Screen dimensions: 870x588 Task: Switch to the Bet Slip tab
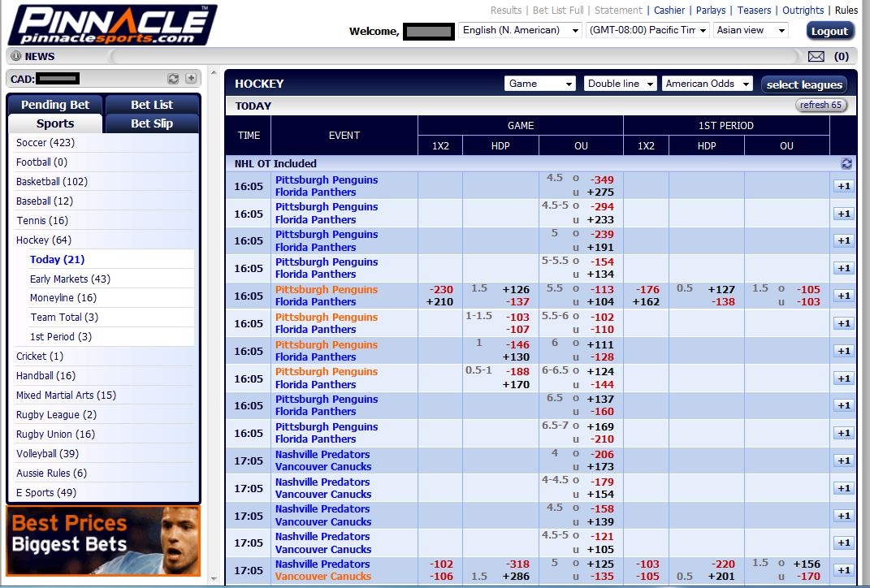point(151,123)
